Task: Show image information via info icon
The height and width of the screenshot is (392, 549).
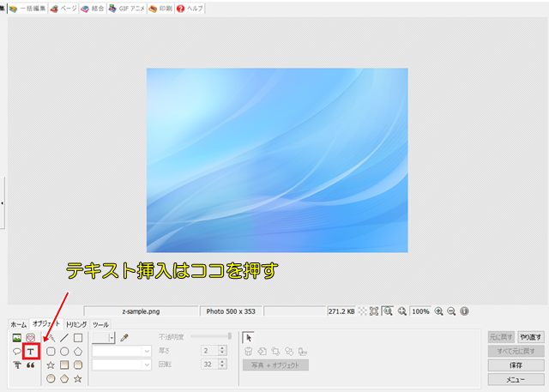Action: click(464, 311)
